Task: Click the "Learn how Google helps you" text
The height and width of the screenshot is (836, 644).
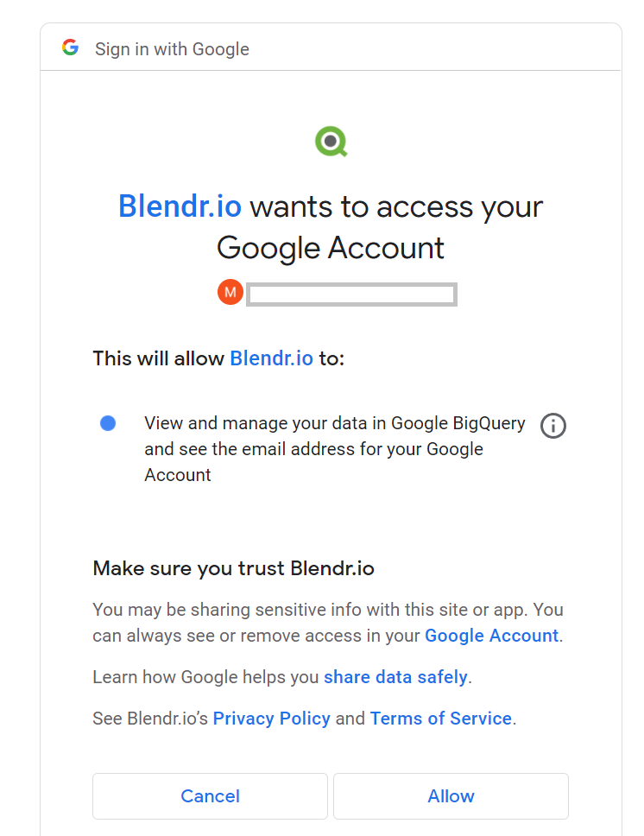Action: [x=206, y=677]
